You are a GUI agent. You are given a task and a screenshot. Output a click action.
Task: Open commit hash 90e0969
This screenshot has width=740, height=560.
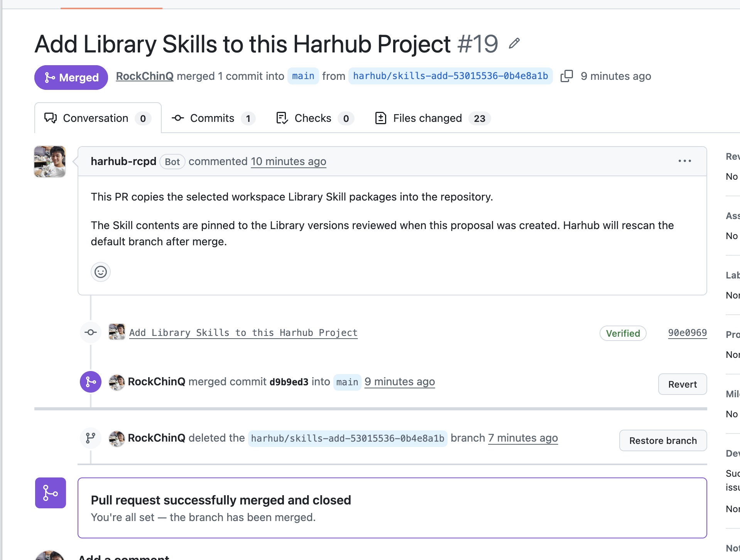coord(688,333)
